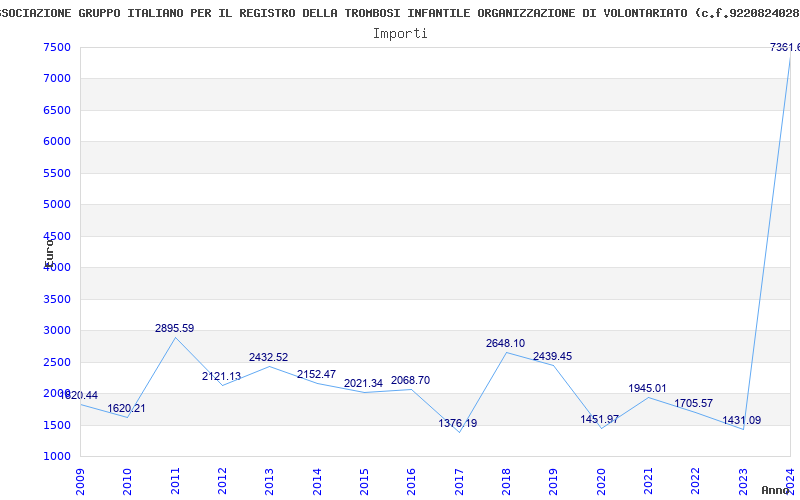
Task: Click the x-axis year 2022
Action: click(x=695, y=482)
